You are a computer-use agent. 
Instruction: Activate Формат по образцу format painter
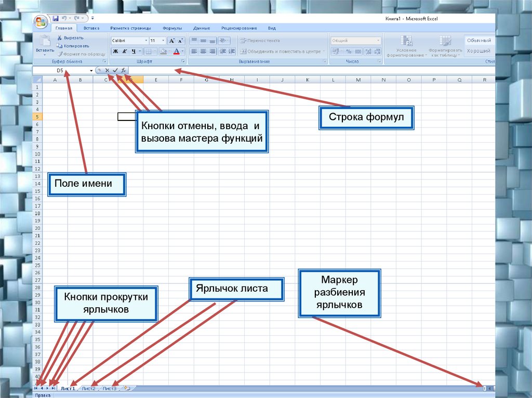point(82,54)
